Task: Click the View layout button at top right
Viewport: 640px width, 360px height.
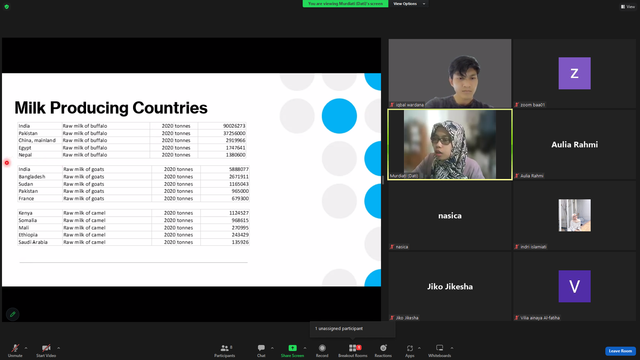Action: click(628, 7)
